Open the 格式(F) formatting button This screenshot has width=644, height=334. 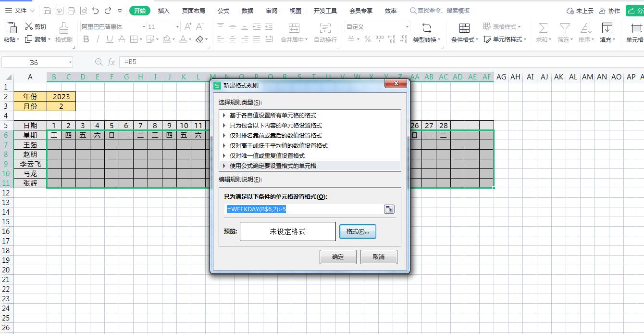tap(358, 231)
